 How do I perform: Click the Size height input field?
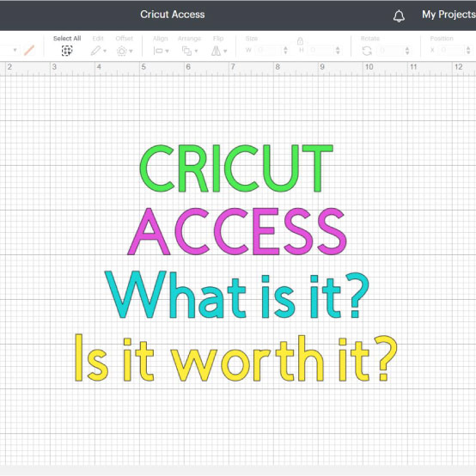321,50
